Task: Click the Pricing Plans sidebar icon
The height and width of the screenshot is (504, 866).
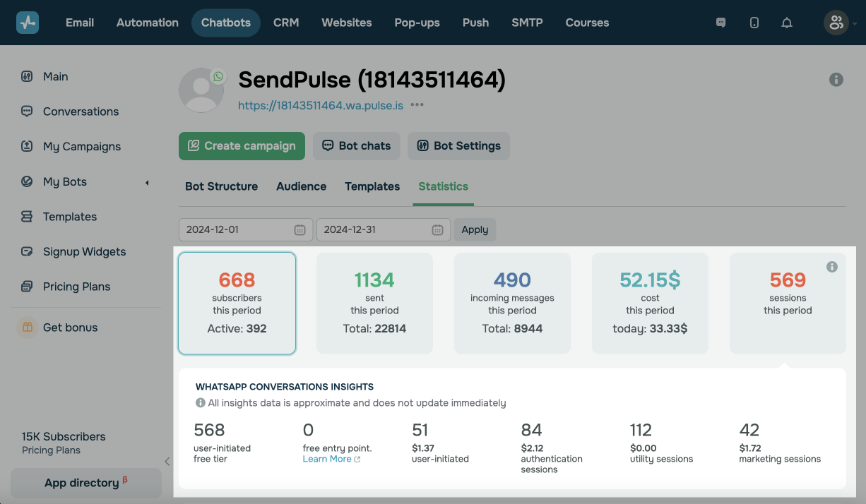Action: coord(27,287)
